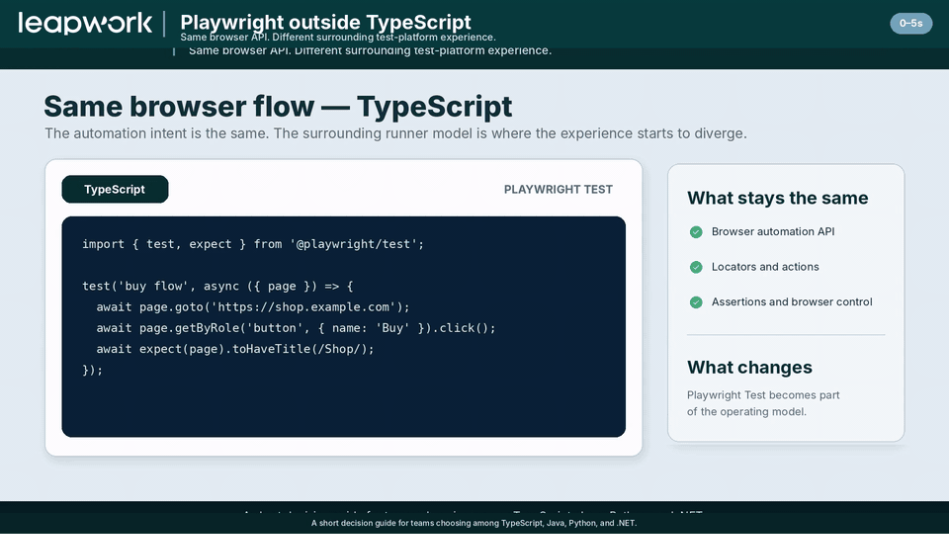This screenshot has width=949, height=534.
Task: Click the PLAYWRIGHT TEST label
Action: point(558,190)
